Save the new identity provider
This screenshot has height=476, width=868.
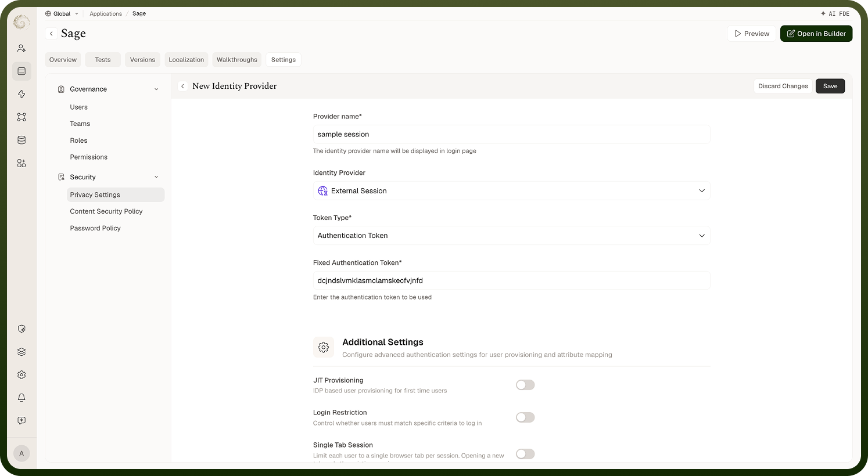pyautogui.click(x=830, y=86)
